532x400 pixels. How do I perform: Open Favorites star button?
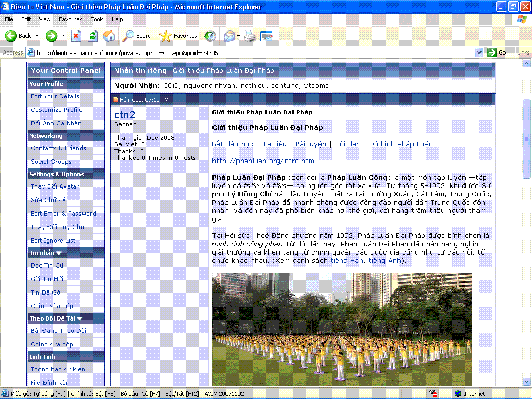(179, 36)
